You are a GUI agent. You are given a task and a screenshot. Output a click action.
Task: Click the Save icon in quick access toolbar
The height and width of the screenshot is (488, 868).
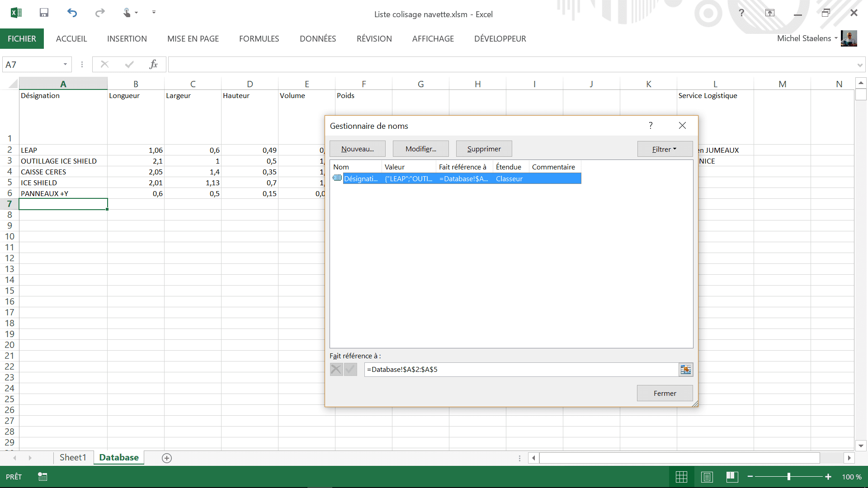coord(44,13)
